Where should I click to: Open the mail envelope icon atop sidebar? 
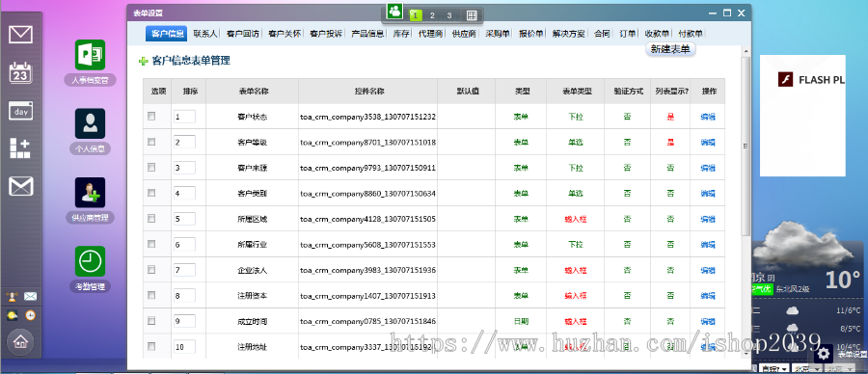(20, 35)
